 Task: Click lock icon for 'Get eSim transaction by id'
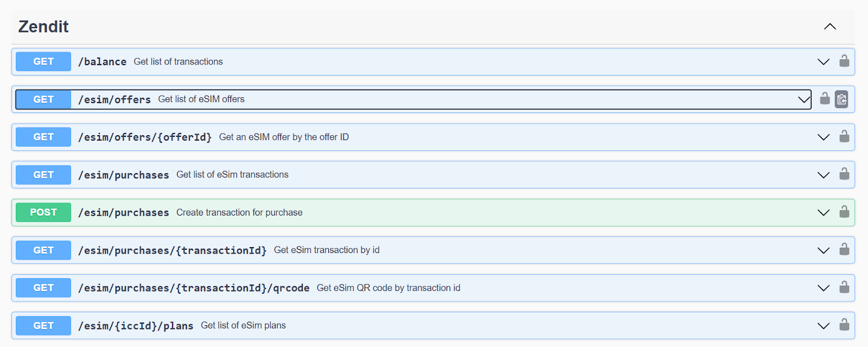pos(844,249)
